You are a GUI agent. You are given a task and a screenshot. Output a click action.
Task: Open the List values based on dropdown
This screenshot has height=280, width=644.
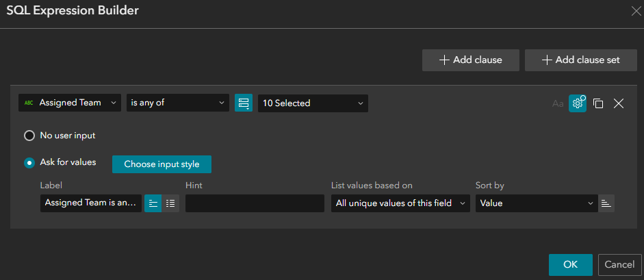point(400,203)
